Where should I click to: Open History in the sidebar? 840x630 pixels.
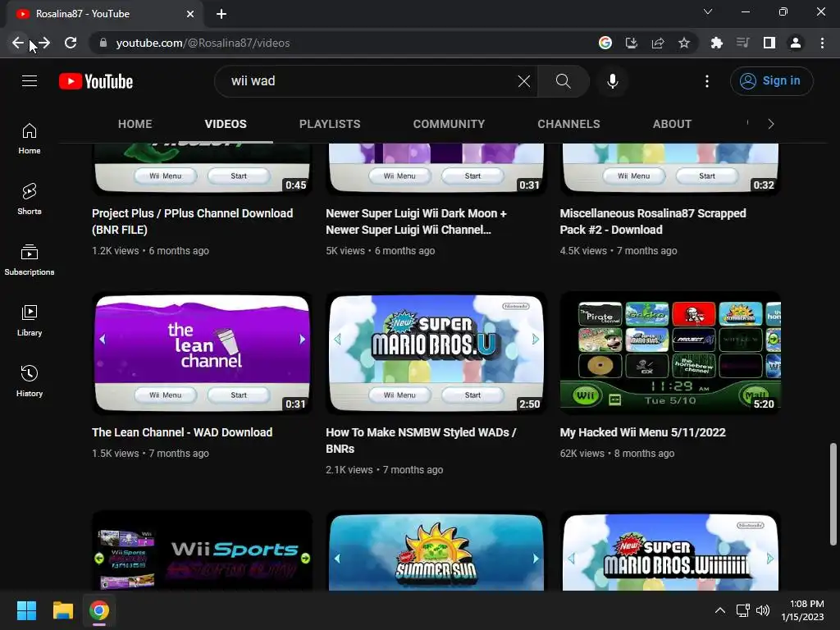[x=30, y=381]
